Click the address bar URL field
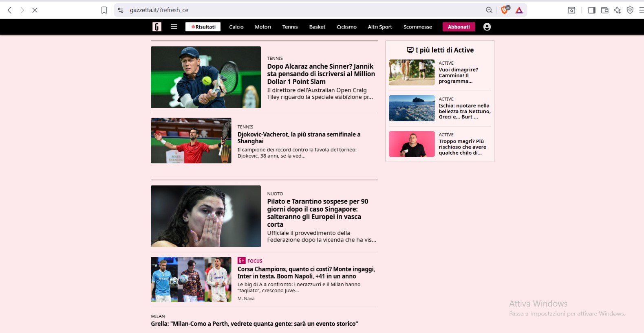The image size is (644, 333). 285,10
